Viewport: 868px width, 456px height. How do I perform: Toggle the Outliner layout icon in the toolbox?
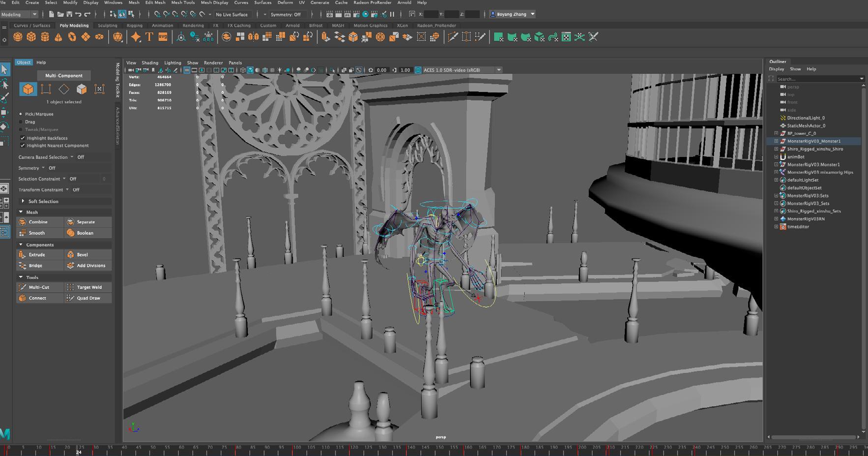(4, 232)
